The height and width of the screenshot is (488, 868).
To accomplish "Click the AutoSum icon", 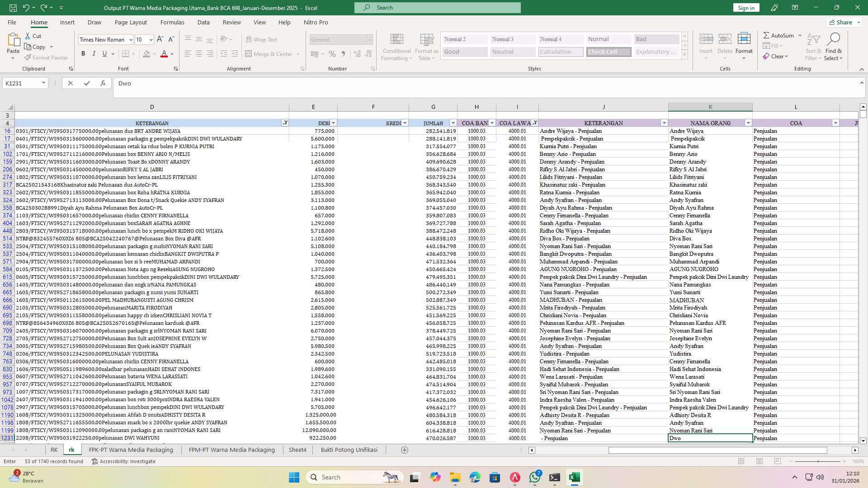I will click(x=767, y=35).
